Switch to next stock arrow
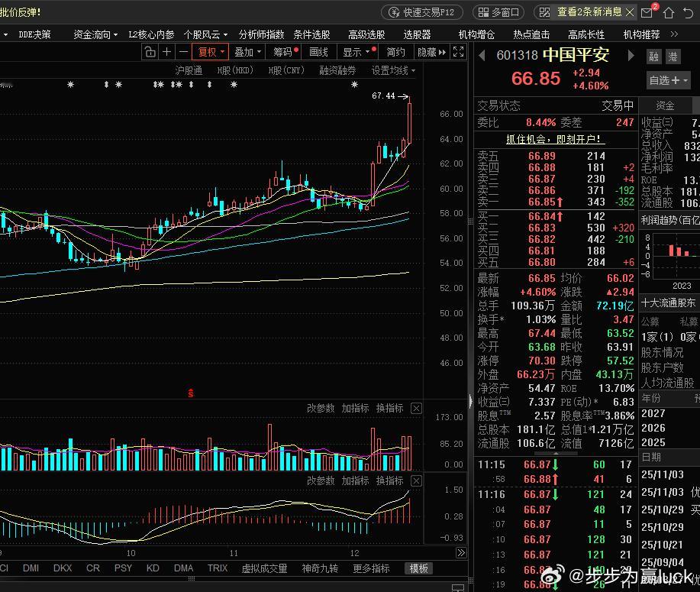 click(x=631, y=56)
